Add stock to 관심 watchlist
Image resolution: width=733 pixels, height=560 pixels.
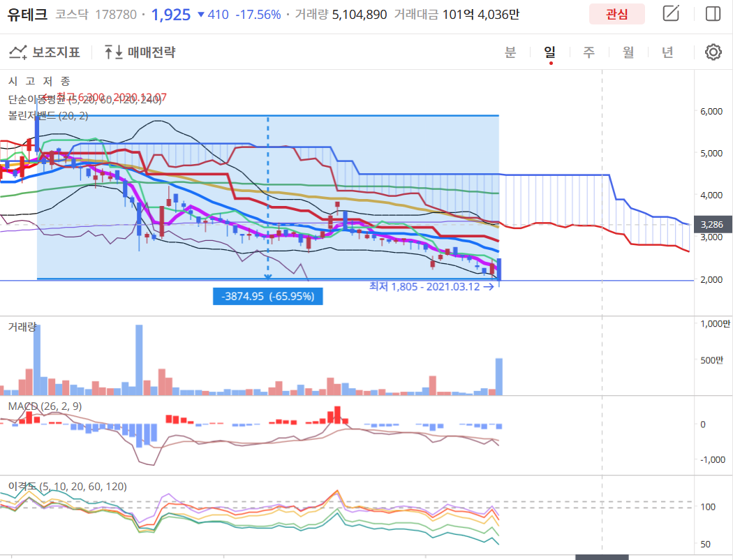click(616, 14)
